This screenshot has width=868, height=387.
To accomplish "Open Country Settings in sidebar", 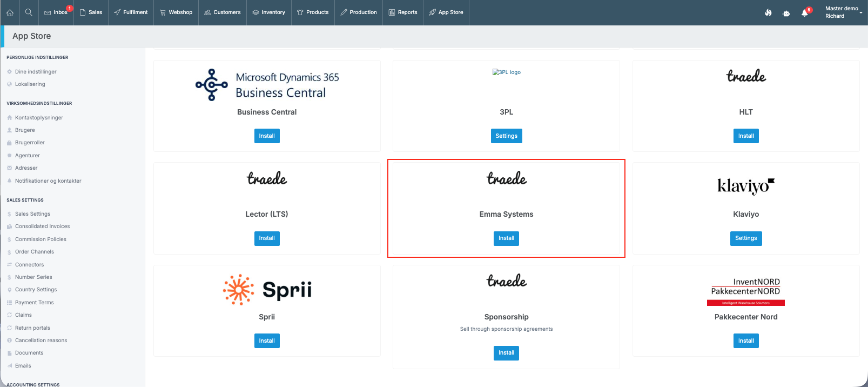I will (36, 290).
